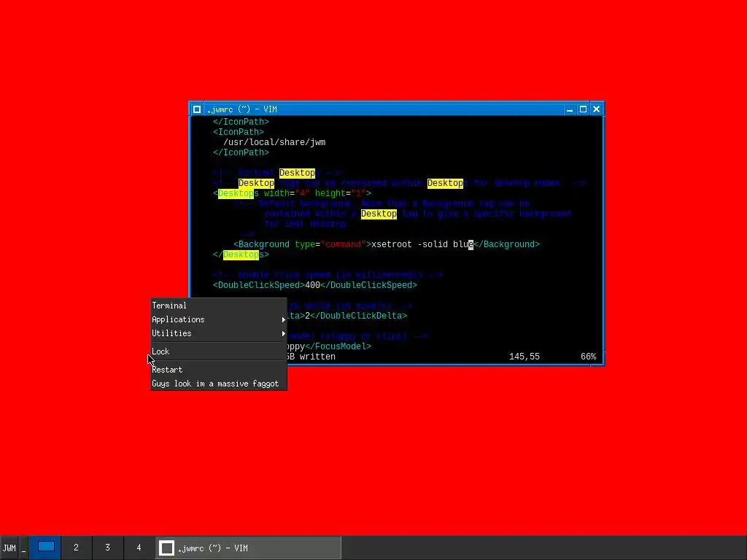
Task: Click the menu entry below Restart
Action: point(219,384)
